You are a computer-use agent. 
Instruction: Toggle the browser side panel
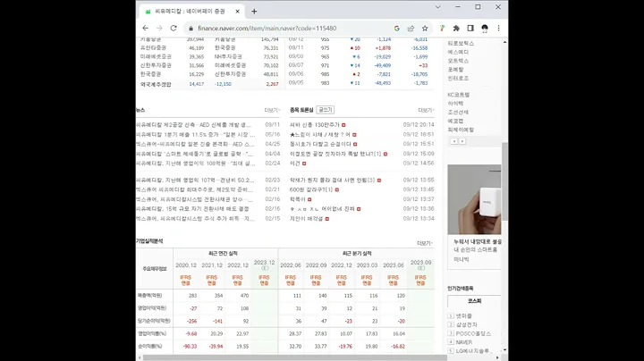click(470, 29)
